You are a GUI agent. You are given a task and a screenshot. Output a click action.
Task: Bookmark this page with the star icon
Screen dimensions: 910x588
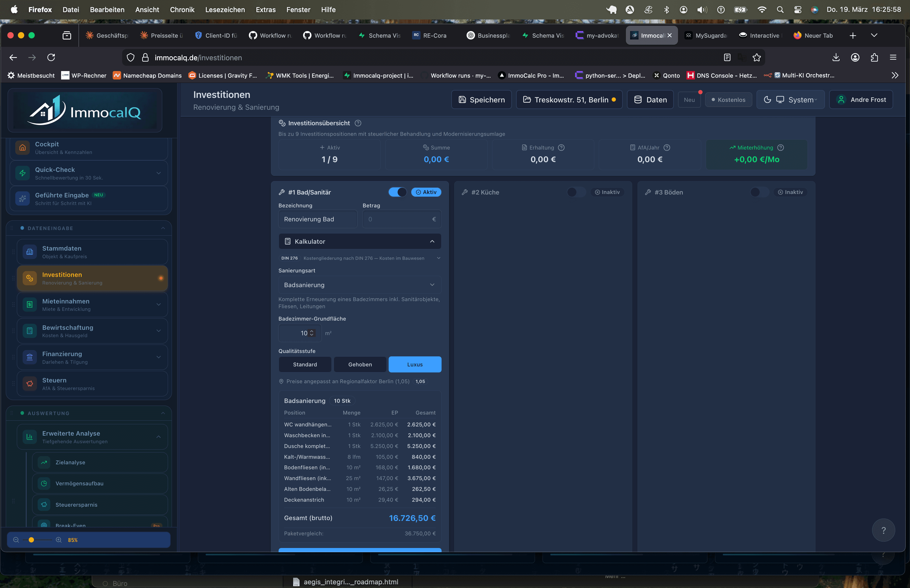(756, 57)
